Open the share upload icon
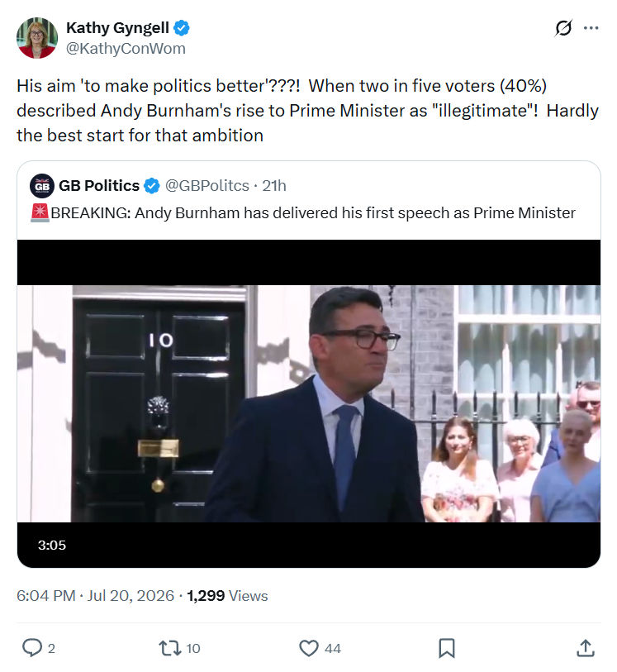The image size is (617, 672). click(586, 648)
